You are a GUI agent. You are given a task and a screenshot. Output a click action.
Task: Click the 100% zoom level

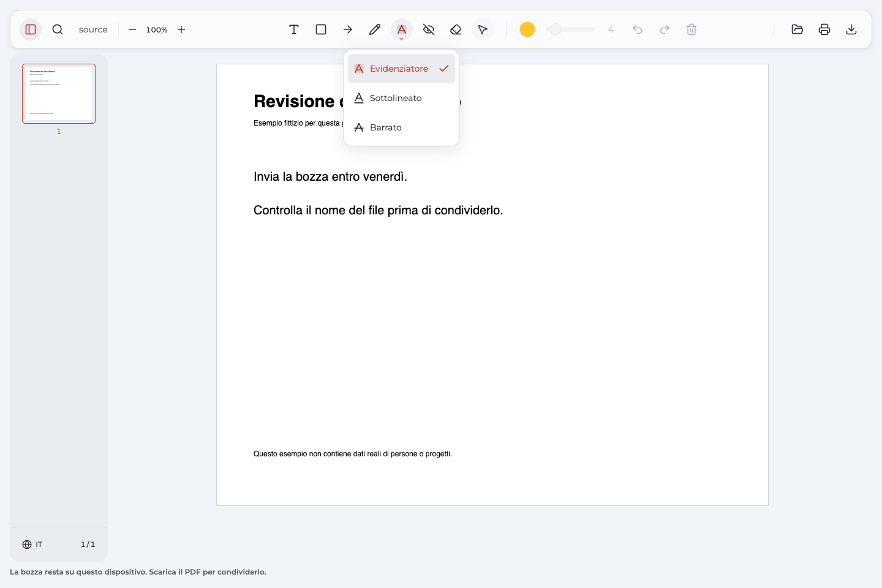point(157,29)
